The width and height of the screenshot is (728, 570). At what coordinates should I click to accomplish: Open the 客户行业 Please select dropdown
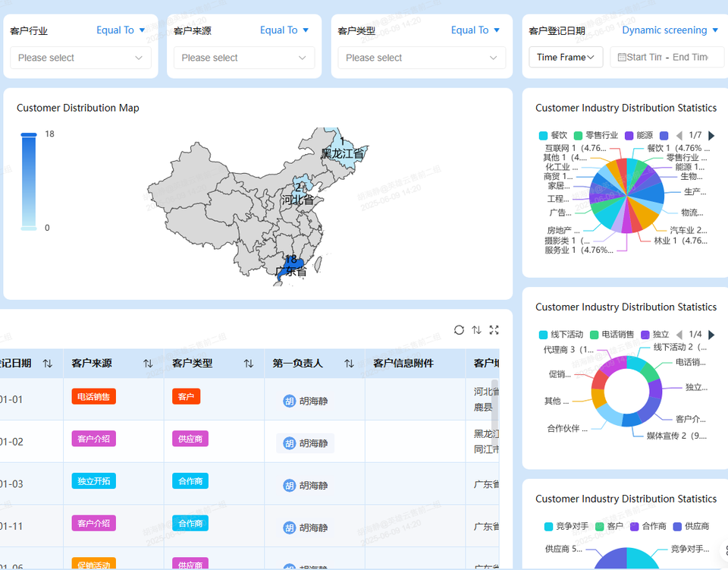[80, 58]
